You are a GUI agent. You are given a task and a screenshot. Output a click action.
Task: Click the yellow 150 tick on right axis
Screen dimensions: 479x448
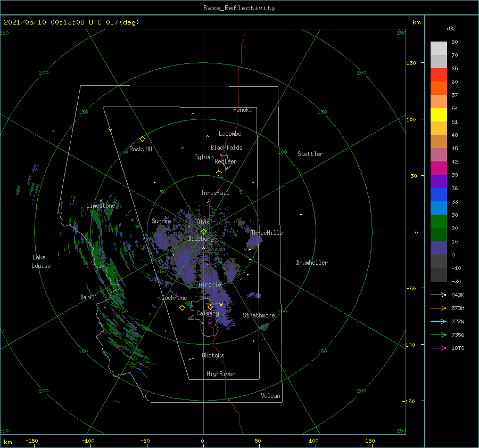[411, 63]
